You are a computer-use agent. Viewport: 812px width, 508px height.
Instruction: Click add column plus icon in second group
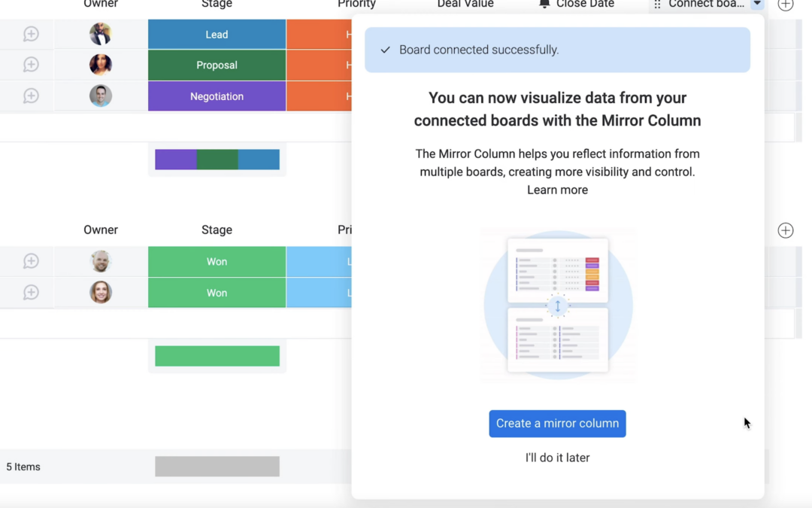(x=786, y=230)
